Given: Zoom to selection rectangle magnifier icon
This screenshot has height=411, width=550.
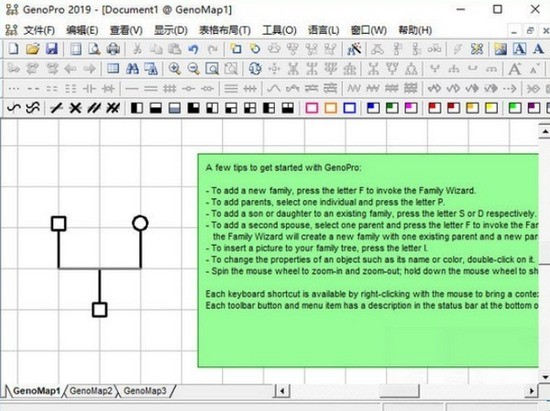Looking at the screenshot, I should pyautogui.click(x=212, y=68).
